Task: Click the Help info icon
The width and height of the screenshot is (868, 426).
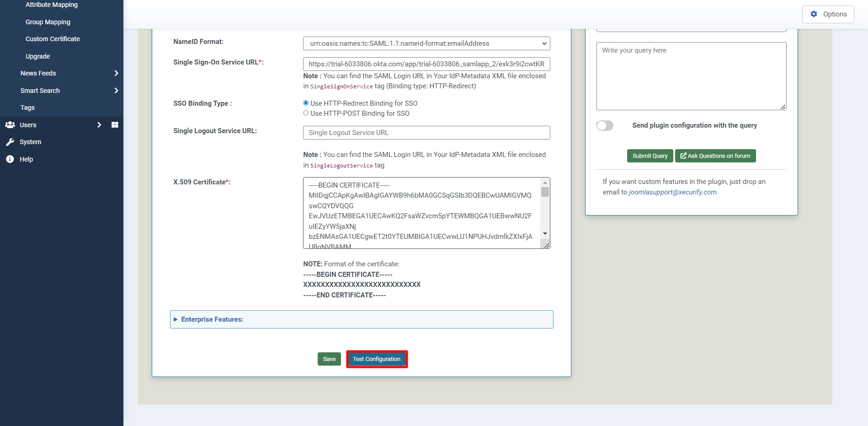Action: tap(10, 159)
